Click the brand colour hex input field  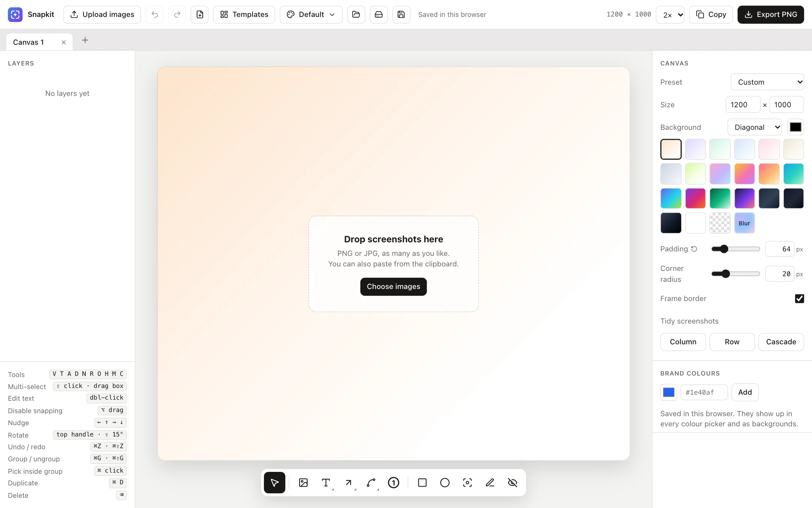(x=704, y=392)
